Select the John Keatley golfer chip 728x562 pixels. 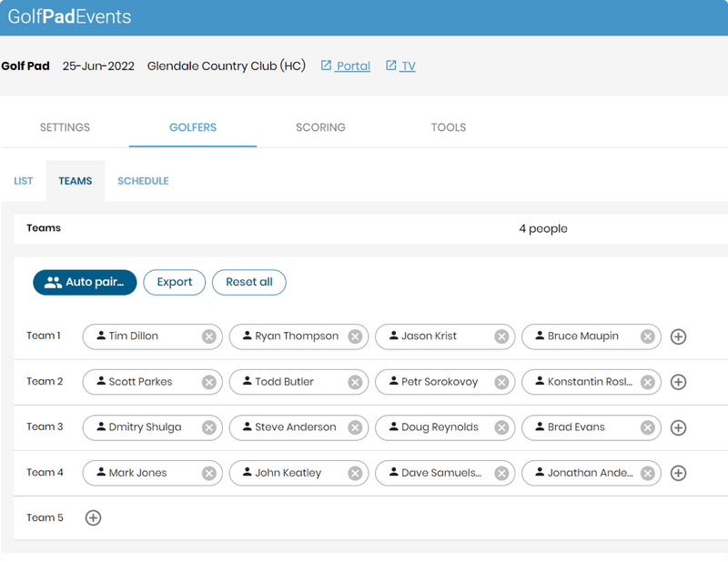[x=299, y=473]
